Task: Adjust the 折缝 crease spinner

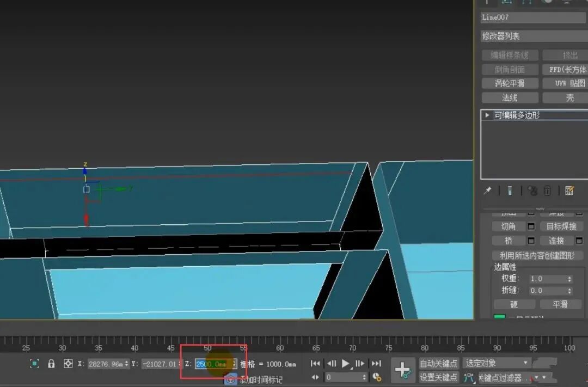Action: (x=569, y=290)
